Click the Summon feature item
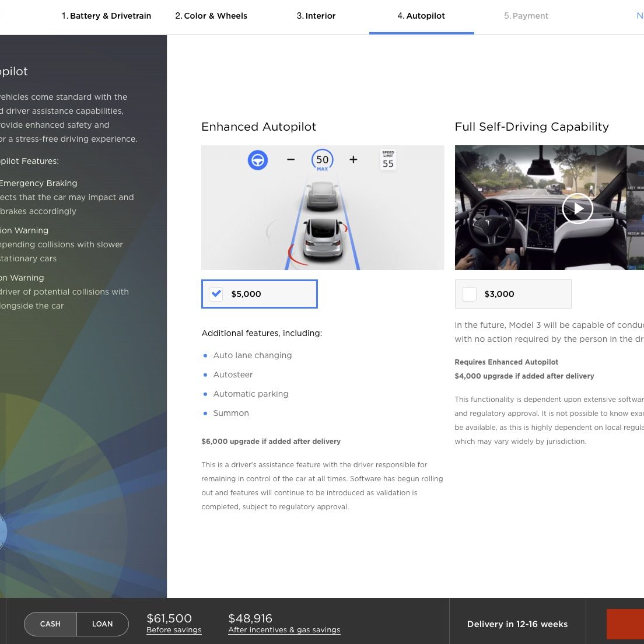The image size is (644, 644). point(231,413)
